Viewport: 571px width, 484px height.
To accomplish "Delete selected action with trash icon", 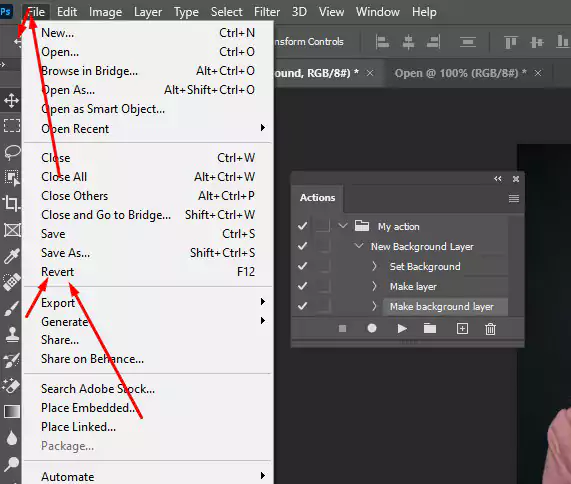I will pos(490,329).
